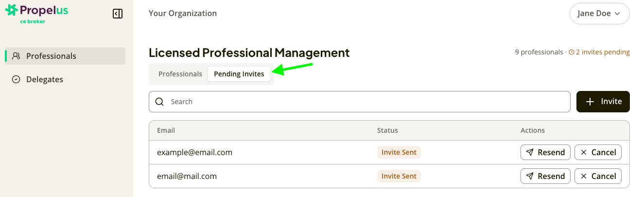Cancel the invite for example@email.com
This screenshot has width=644, height=197.
coord(598,152)
